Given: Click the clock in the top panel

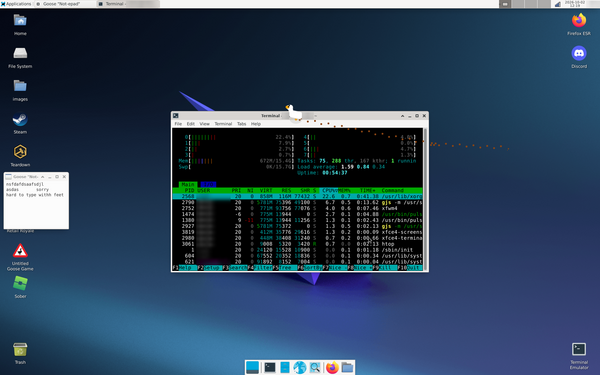Looking at the screenshot, I should coord(575,4).
